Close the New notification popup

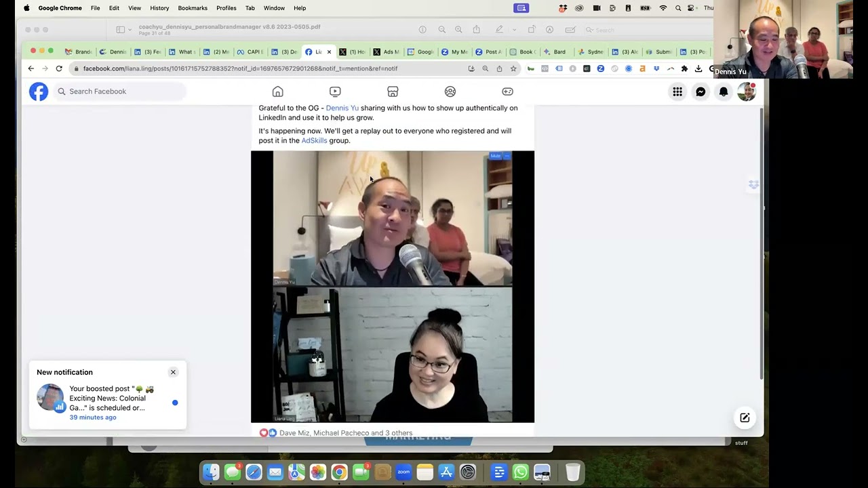point(173,372)
